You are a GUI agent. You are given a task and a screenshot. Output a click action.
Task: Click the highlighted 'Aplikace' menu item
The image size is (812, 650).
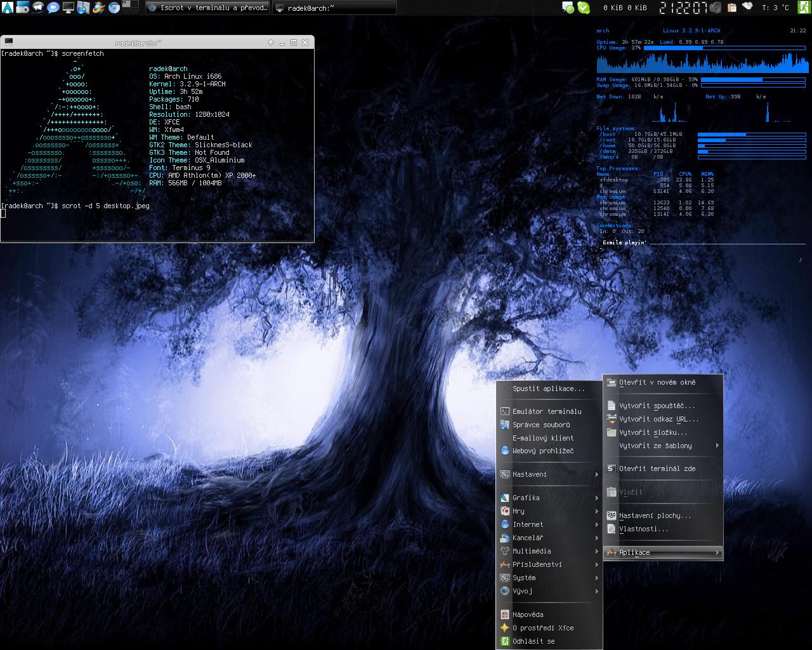pos(663,552)
